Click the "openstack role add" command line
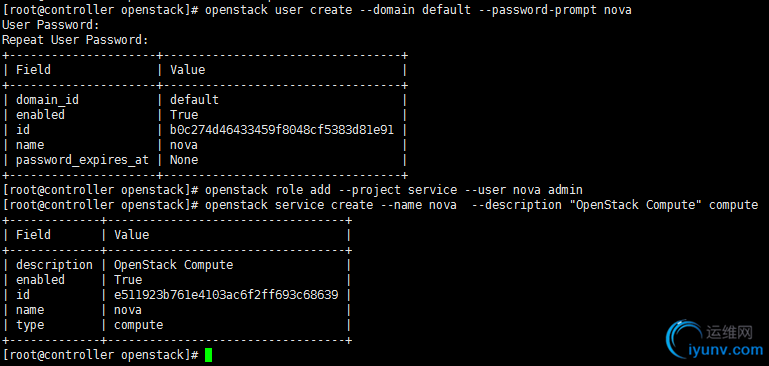The width and height of the screenshot is (769, 366). (293, 190)
